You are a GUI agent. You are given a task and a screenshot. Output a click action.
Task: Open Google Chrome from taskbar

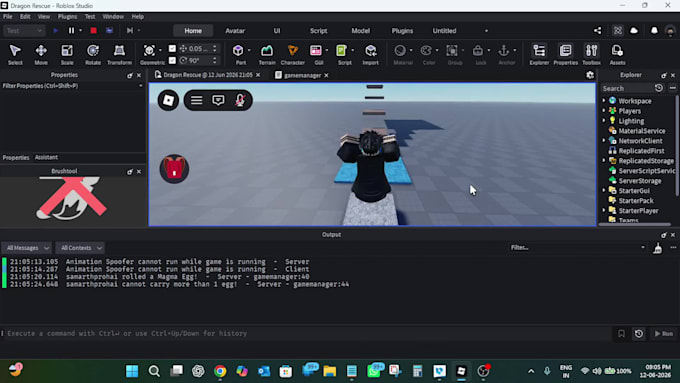point(220,371)
